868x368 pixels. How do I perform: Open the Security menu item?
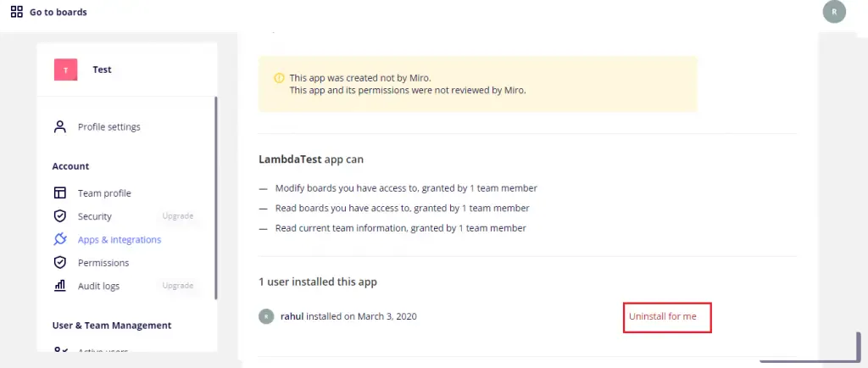point(95,216)
